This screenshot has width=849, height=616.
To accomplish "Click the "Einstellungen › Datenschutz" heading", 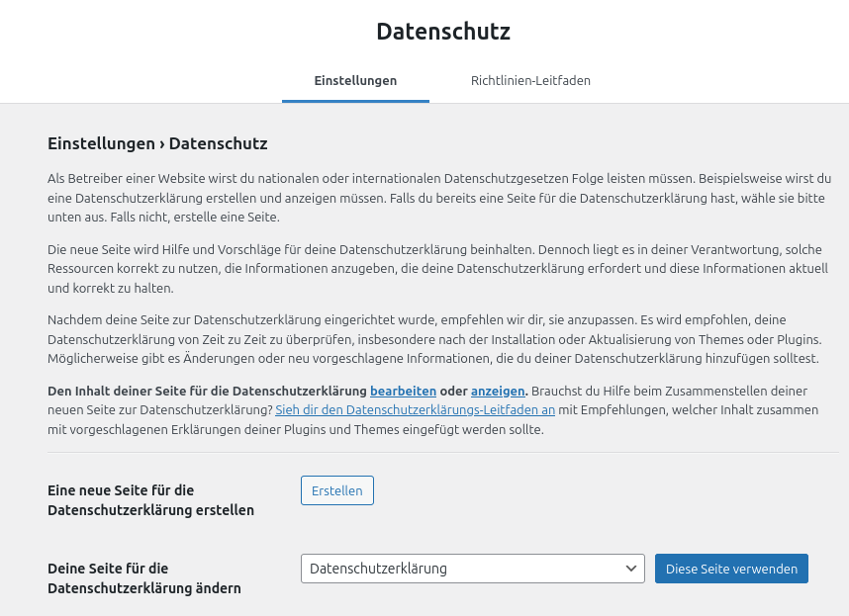I will click(157, 144).
